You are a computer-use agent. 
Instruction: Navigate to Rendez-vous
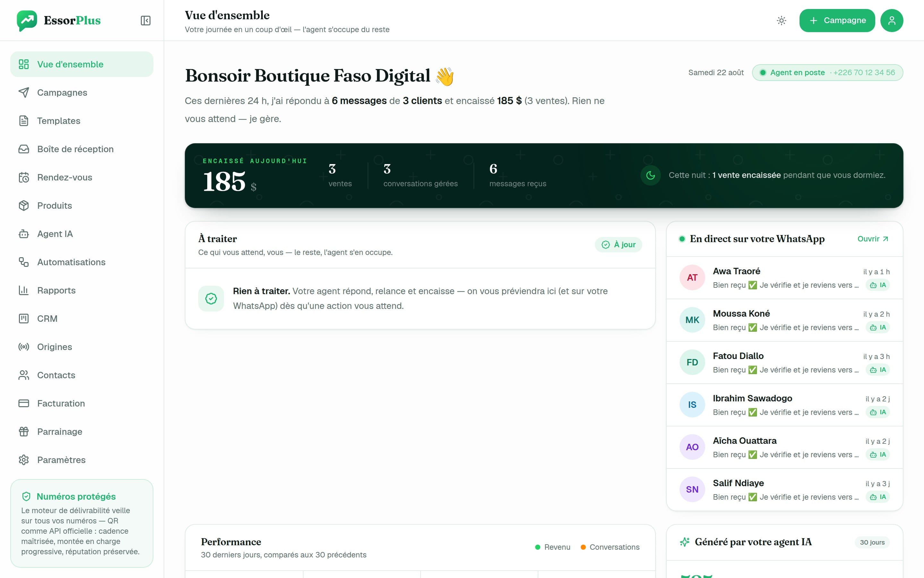[x=82, y=177]
